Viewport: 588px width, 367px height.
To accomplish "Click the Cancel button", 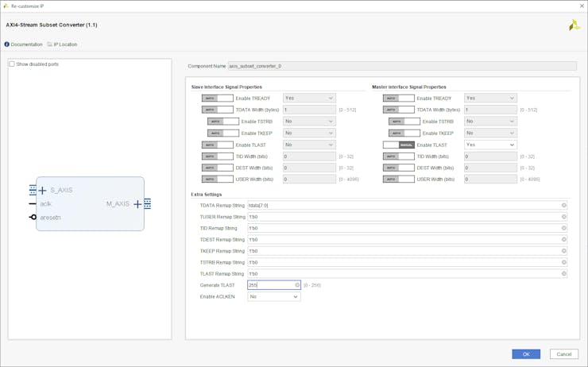I will coord(564,354).
